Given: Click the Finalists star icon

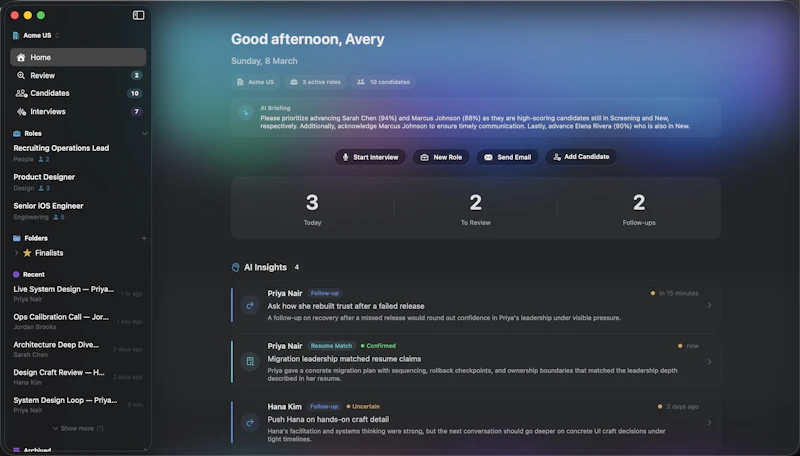Looking at the screenshot, I should pyautogui.click(x=27, y=252).
